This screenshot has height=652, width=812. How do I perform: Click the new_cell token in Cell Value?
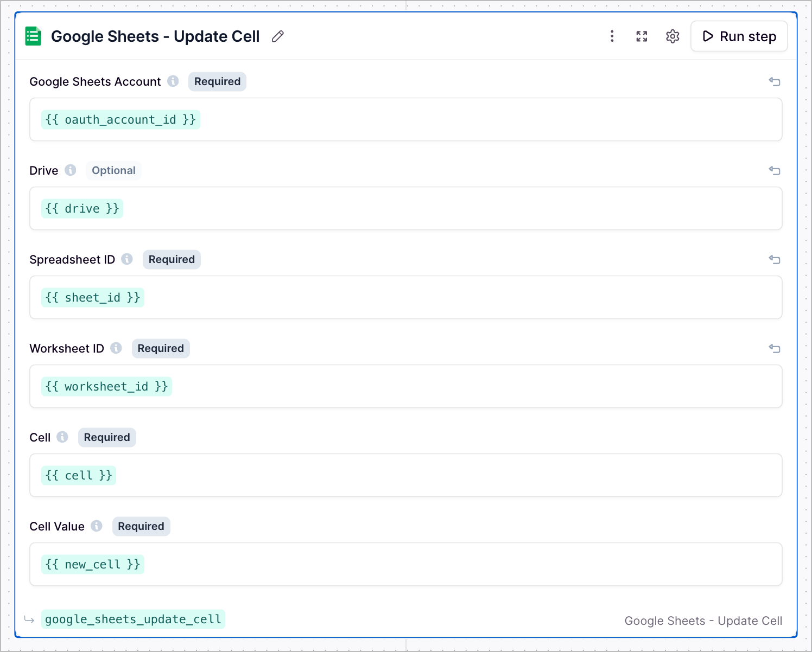92,564
